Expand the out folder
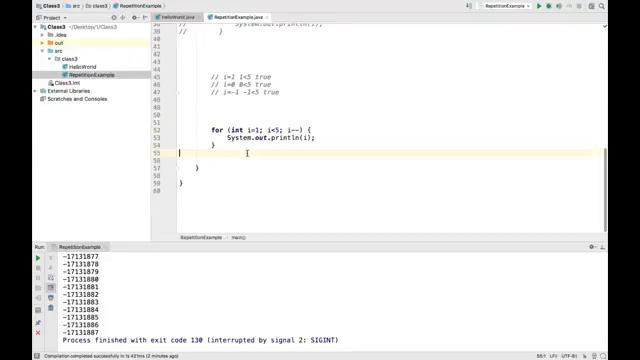Image resolution: width=640 pixels, height=360 pixels. pyautogui.click(x=42, y=43)
